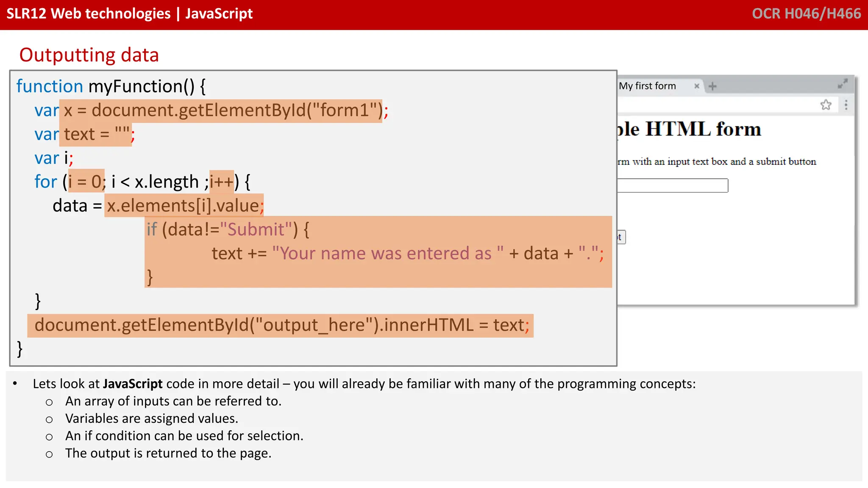The height and width of the screenshot is (488, 868).
Task: Close the 'My first form' tab
Action: 696,86
